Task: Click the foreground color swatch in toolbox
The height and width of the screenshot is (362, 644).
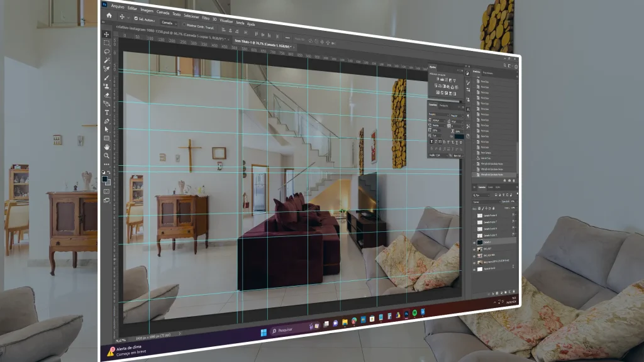Action: tap(105, 179)
